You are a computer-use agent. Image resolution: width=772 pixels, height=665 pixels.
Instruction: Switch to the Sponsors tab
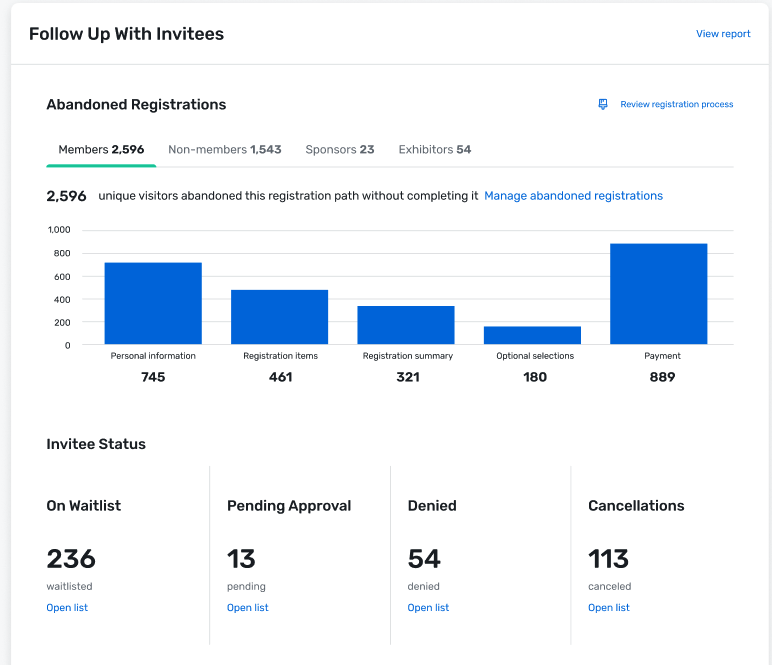[x=339, y=150]
